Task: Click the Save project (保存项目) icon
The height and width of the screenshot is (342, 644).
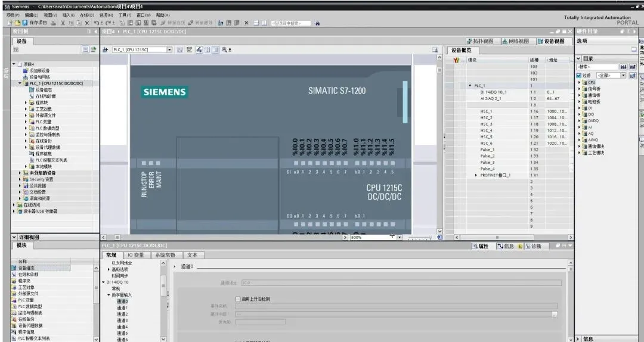Action: [x=24, y=23]
